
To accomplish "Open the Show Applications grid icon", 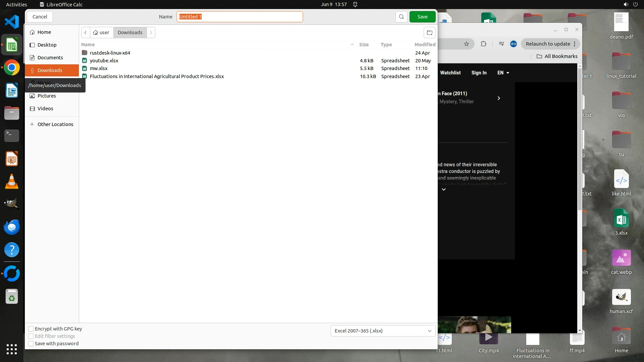I will point(12,349).
